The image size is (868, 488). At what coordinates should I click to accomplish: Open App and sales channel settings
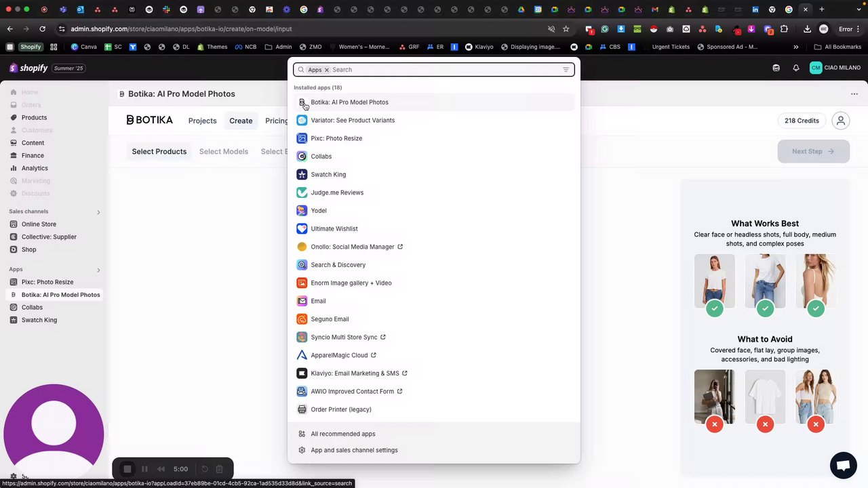pyautogui.click(x=434, y=450)
